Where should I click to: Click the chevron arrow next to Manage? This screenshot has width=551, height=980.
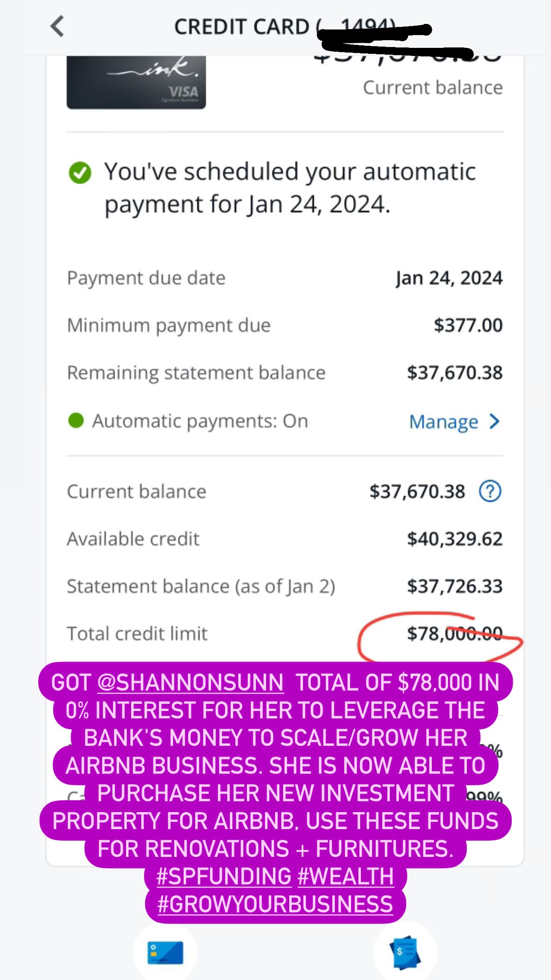tap(495, 421)
